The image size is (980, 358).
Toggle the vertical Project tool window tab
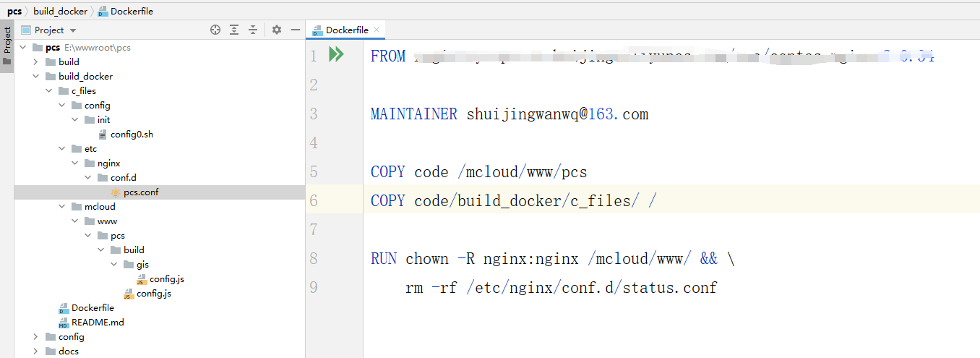pos(7,45)
